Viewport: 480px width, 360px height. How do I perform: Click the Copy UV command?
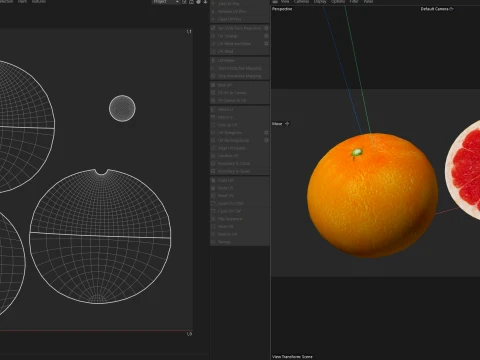(x=239, y=180)
